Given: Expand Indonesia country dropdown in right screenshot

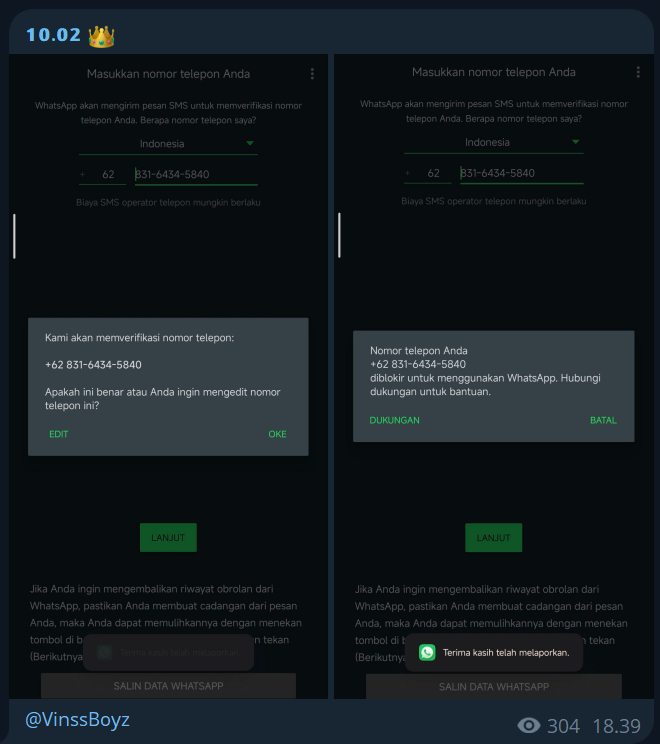Looking at the screenshot, I should (x=493, y=142).
